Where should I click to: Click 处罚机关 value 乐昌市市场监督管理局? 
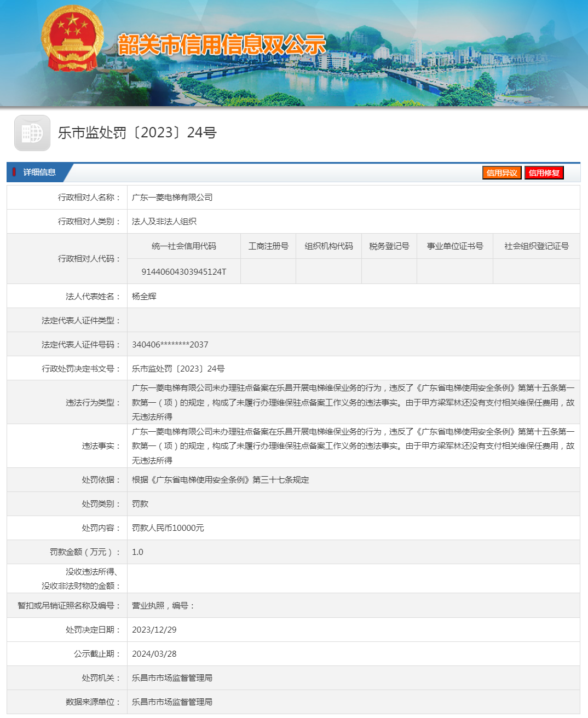(172, 678)
